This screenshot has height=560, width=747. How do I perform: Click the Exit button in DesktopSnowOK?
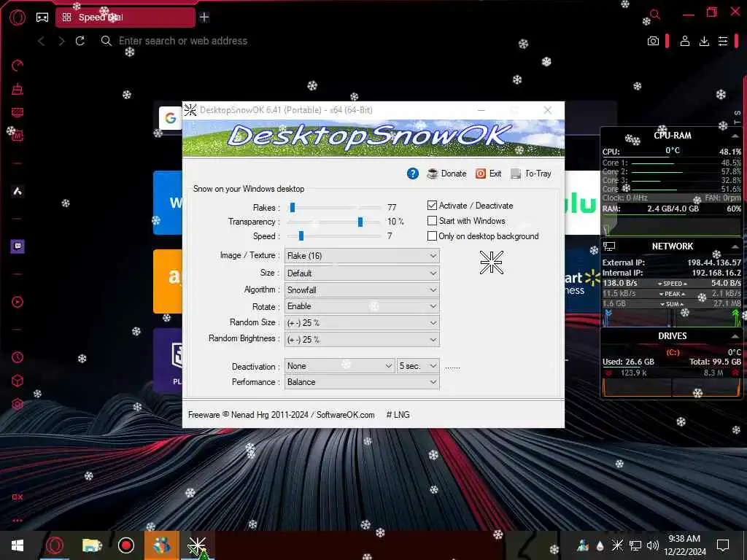[488, 174]
